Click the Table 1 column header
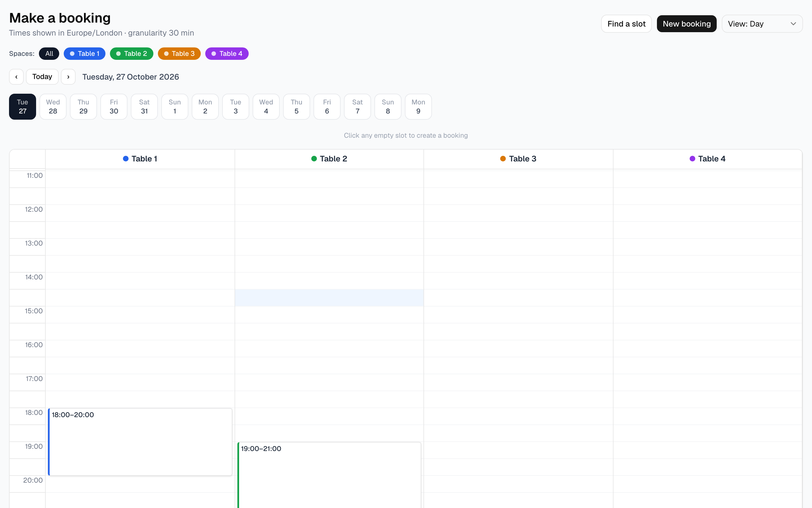This screenshot has height=508, width=812. [140, 159]
